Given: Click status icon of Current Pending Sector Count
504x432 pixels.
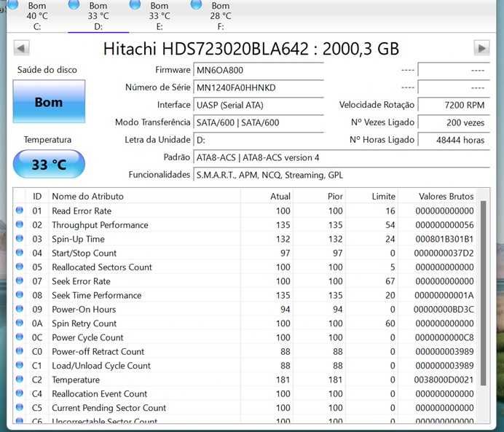Looking at the screenshot, I should click(x=19, y=407).
